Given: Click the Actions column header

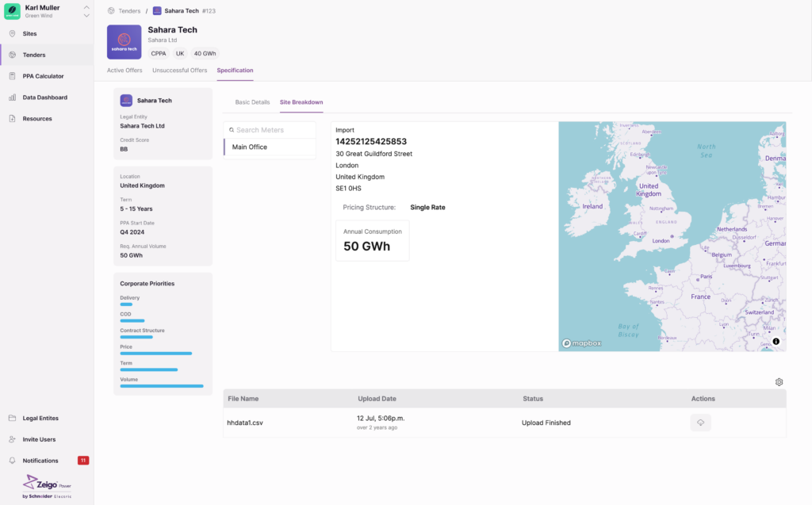Looking at the screenshot, I should pyautogui.click(x=703, y=399).
